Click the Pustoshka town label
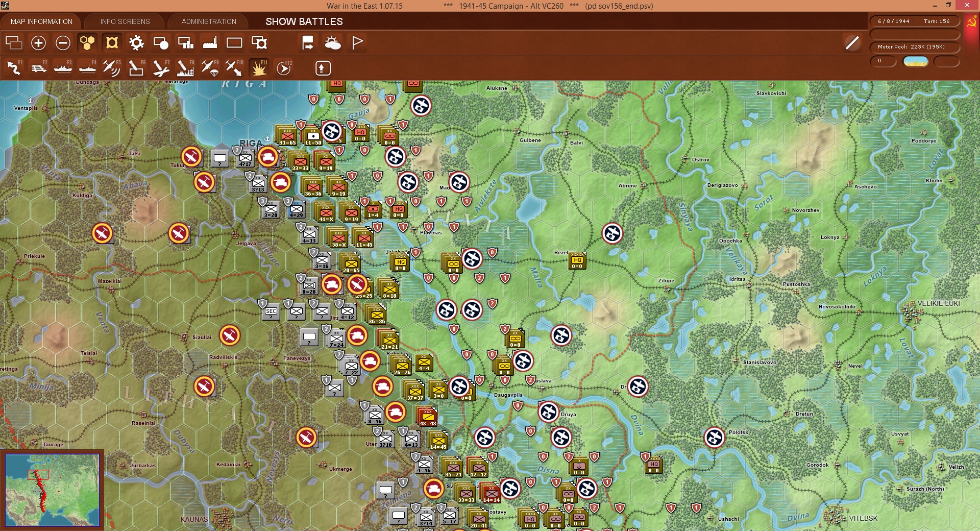980x531 pixels. pos(796,284)
